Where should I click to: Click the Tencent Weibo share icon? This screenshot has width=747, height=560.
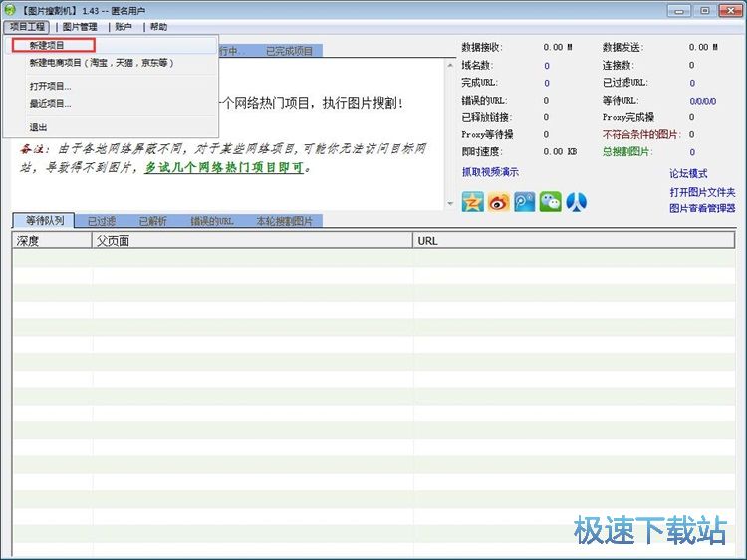point(524,202)
